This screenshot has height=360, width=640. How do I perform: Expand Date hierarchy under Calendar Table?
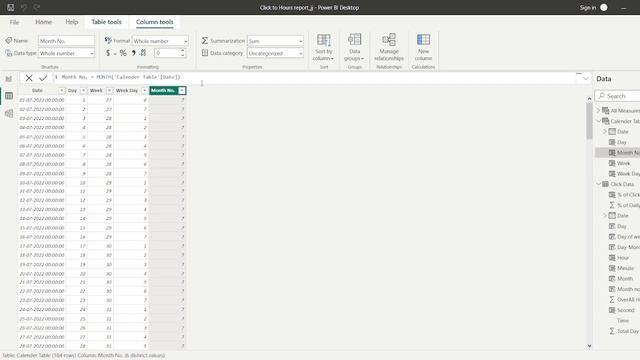(x=605, y=131)
